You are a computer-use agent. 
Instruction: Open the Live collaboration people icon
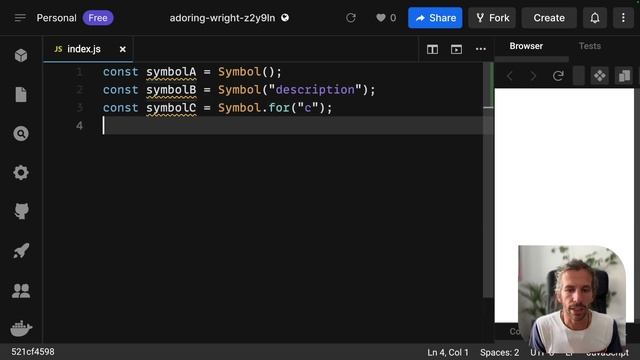pyautogui.click(x=21, y=290)
